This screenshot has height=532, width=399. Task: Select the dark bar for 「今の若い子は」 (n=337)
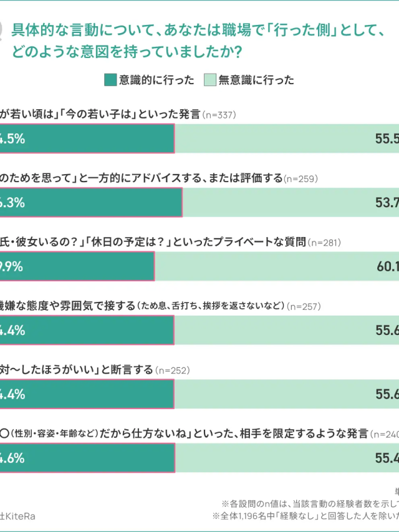(x=87, y=139)
